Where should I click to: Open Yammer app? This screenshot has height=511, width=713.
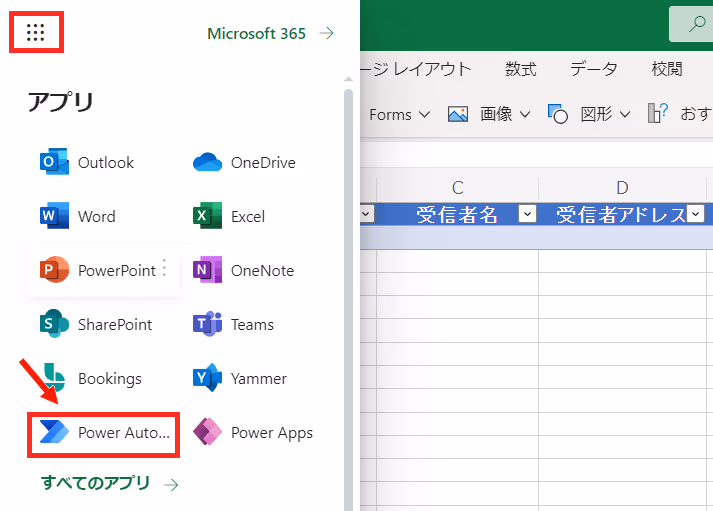tap(240, 378)
